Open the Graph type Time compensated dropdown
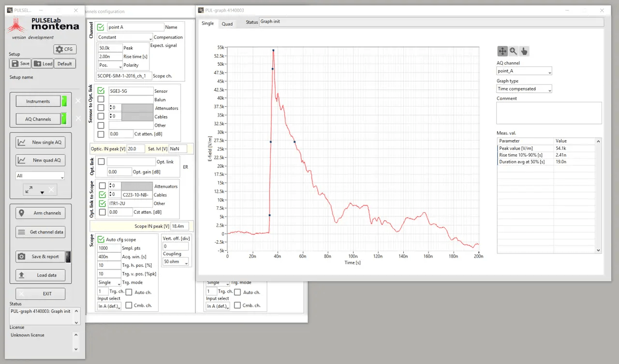The height and width of the screenshot is (364, 619). click(524, 89)
